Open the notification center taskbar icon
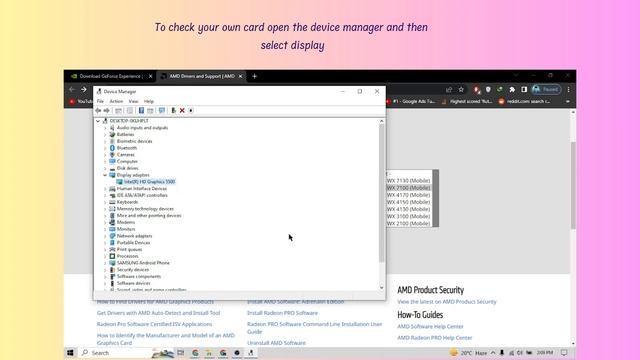640x360 pixels. click(564, 353)
